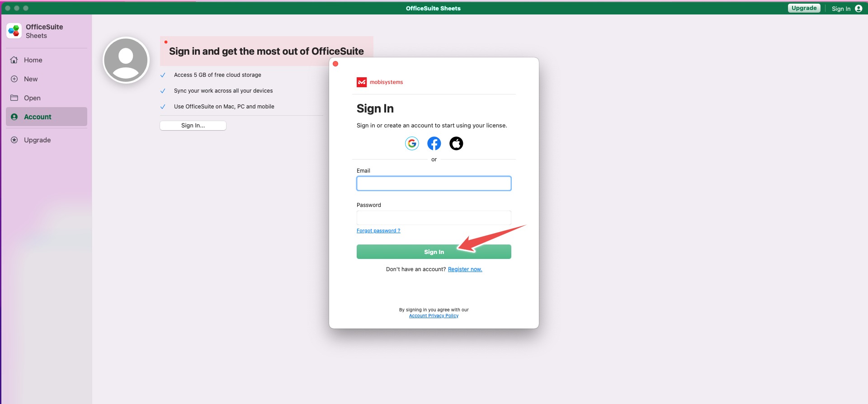Viewport: 868px width, 404px height.
Task: Submit with the green Sign In button
Action: pyautogui.click(x=434, y=252)
